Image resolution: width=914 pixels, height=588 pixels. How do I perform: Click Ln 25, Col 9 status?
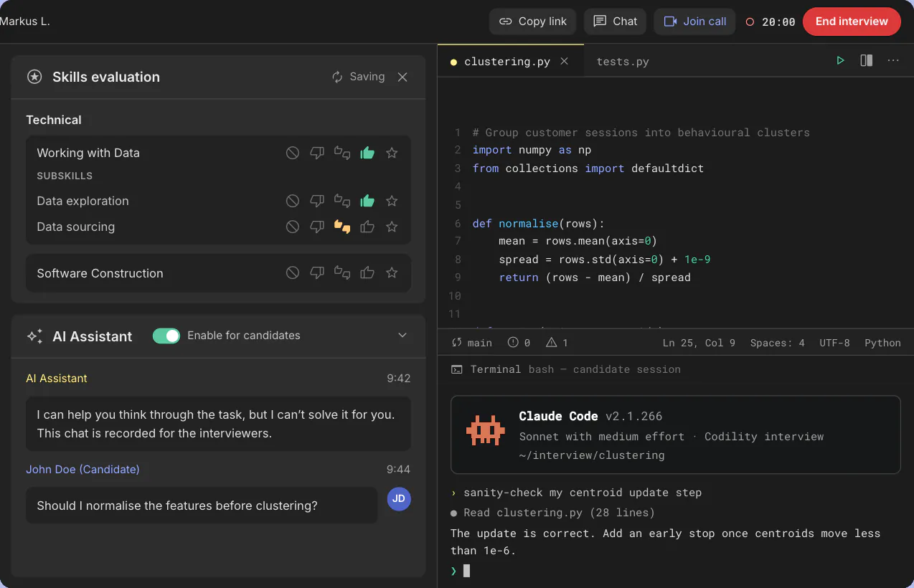click(x=699, y=343)
